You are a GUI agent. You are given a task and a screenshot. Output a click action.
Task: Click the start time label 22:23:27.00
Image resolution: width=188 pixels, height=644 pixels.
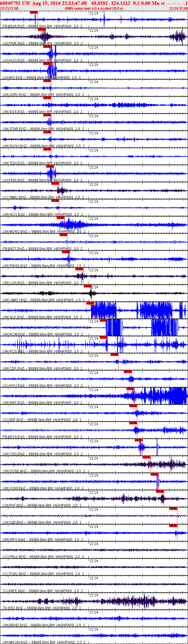[x=9, y=8]
